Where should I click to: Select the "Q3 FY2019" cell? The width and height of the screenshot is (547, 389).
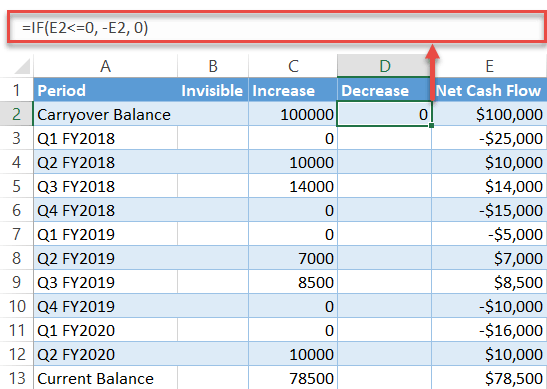pos(105,282)
